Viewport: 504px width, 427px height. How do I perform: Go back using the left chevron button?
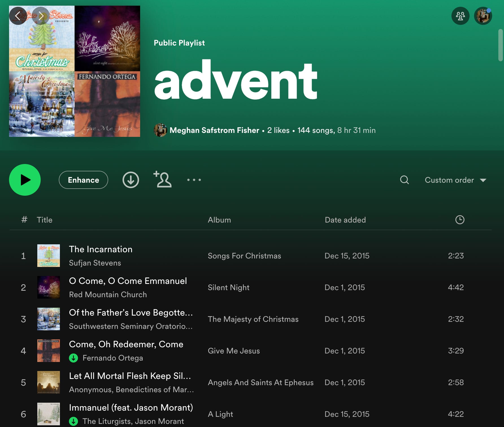(x=18, y=16)
